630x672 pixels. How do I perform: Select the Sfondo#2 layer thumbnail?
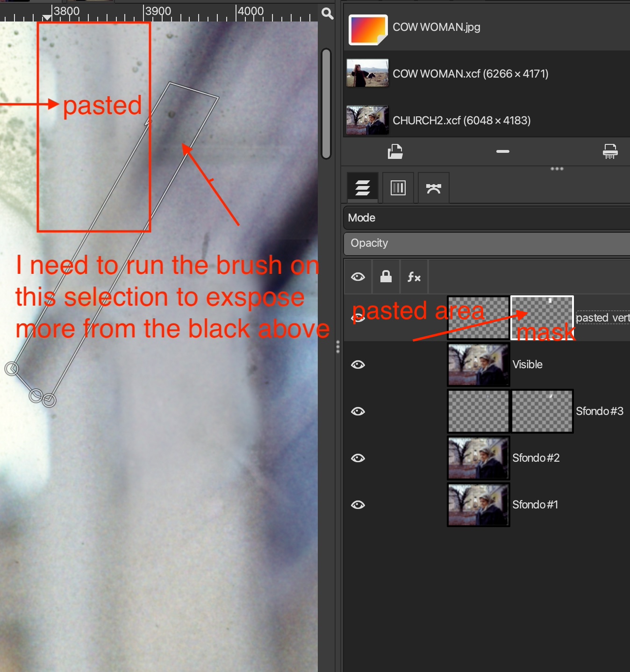(x=478, y=458)
